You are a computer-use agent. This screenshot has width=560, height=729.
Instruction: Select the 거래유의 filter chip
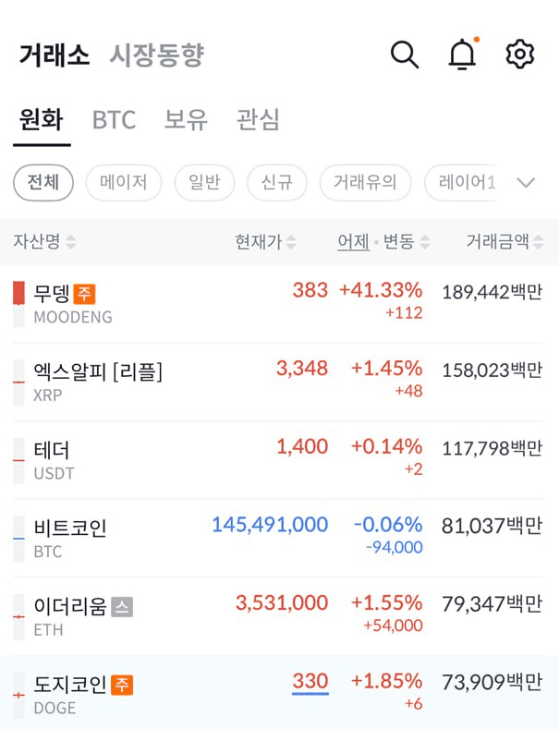[x=365, y=182]
